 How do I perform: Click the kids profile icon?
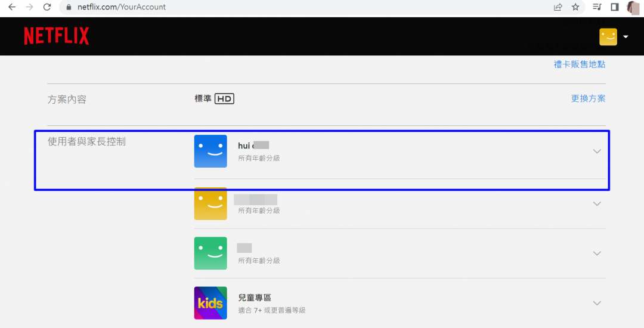[210, 303]
